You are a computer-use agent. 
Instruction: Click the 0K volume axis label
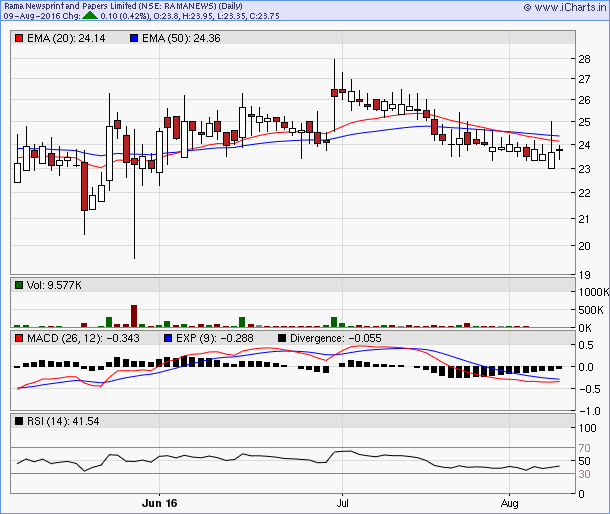(585, 328)
